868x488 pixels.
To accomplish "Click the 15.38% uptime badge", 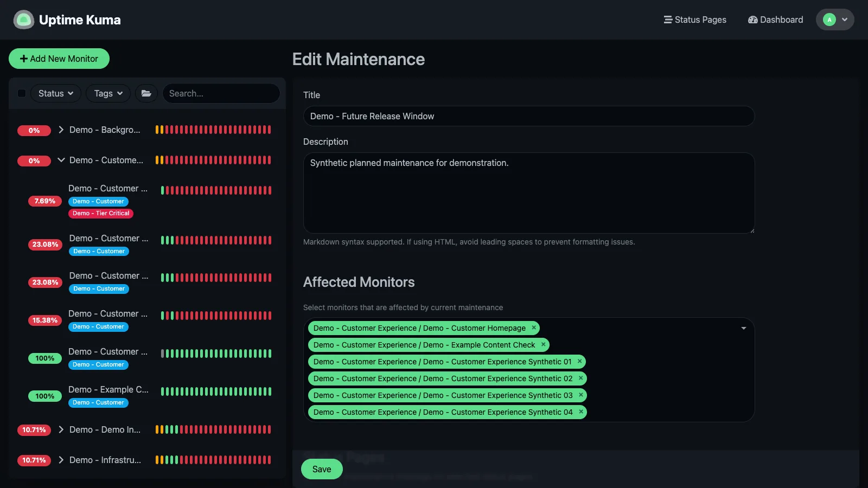I will coord(45,320).
